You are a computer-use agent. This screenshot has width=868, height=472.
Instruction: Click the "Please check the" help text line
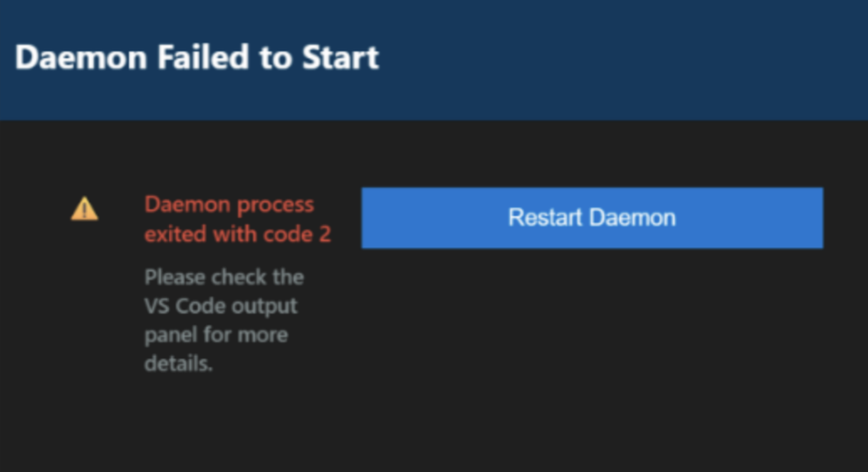click(x=224, y=277)
